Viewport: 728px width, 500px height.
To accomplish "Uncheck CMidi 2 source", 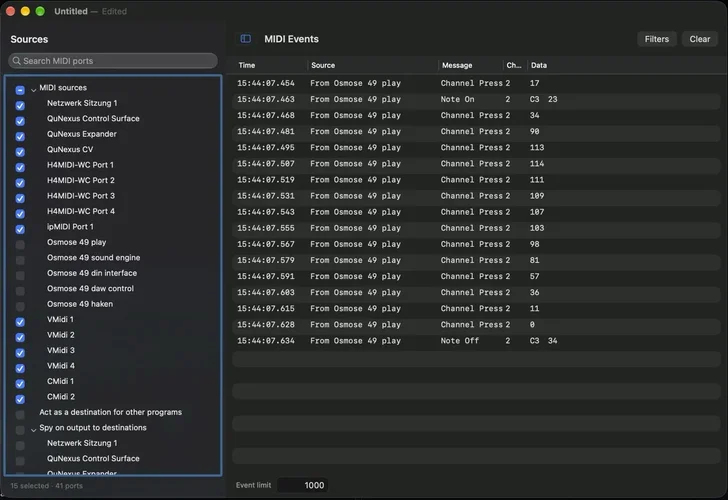I will click(x=20, y=399).
